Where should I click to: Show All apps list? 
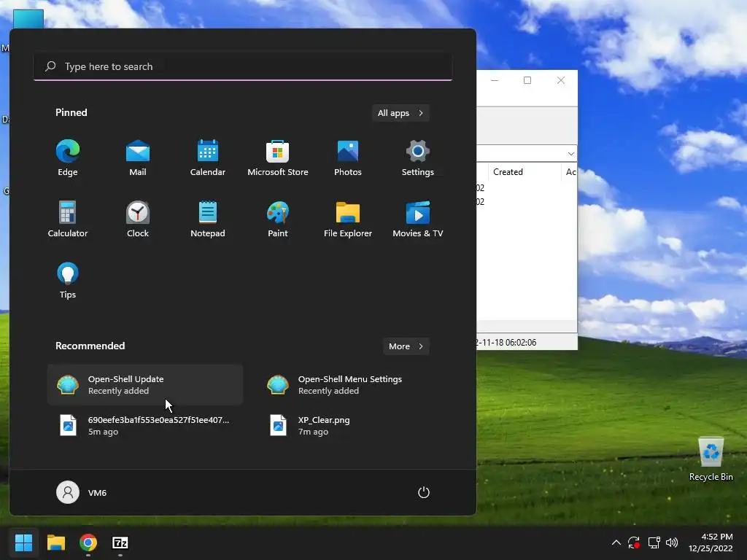tap(400, 113)
